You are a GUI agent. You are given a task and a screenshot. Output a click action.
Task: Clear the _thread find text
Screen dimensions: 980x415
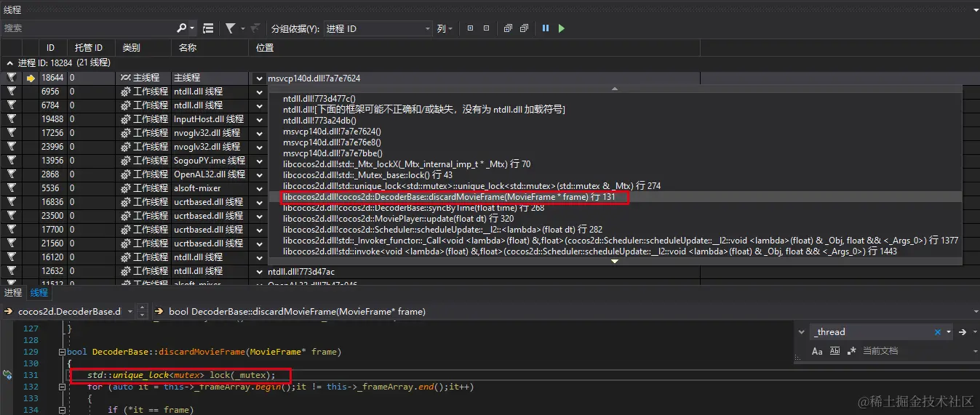[x=938, y=332]
